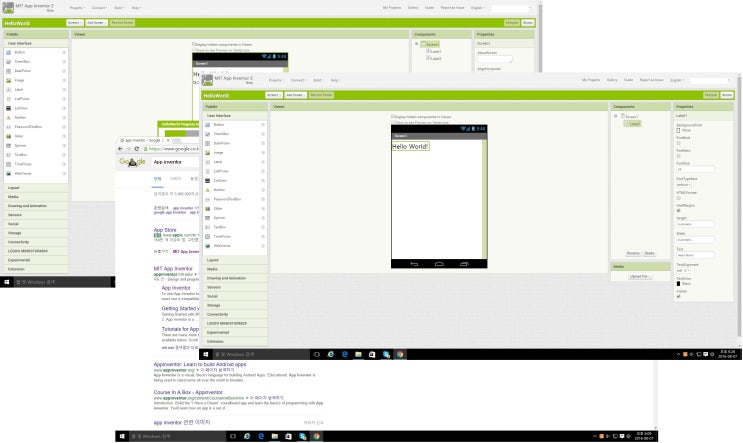Select Notifier icon in back-left App Inventor palette
Screen dimensions: 743x443
tap(9, 118)
